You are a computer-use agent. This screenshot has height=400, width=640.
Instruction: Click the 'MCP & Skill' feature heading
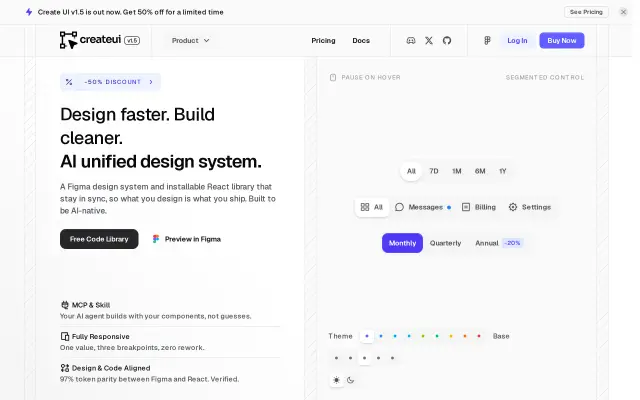tap(91, 305)
